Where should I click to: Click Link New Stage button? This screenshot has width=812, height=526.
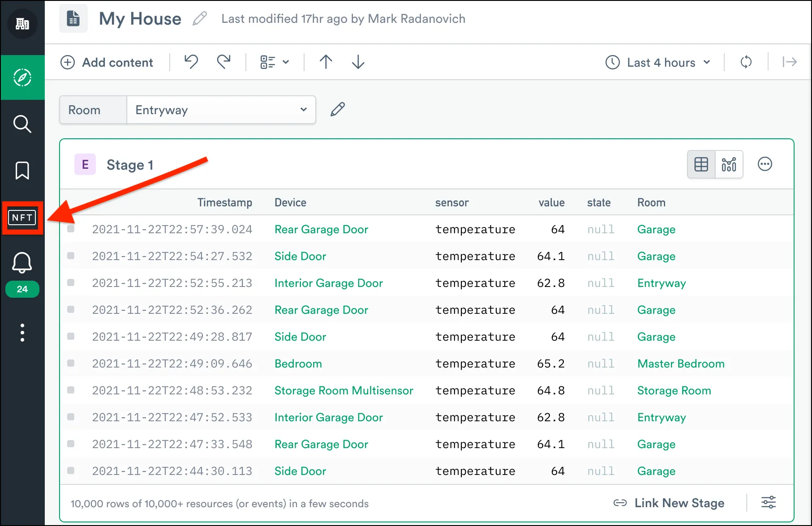pyautogui.click(x=669, y=503)
